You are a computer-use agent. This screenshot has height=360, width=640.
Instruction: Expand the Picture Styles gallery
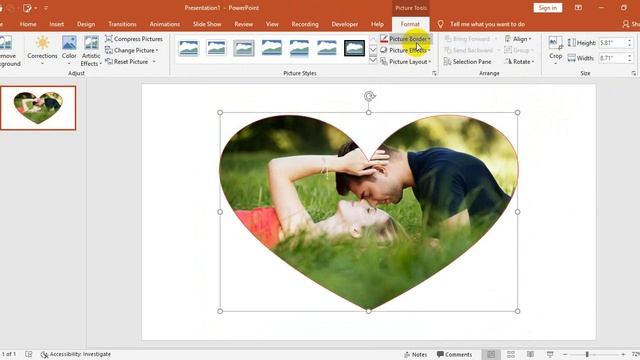(x=373, y=61)
